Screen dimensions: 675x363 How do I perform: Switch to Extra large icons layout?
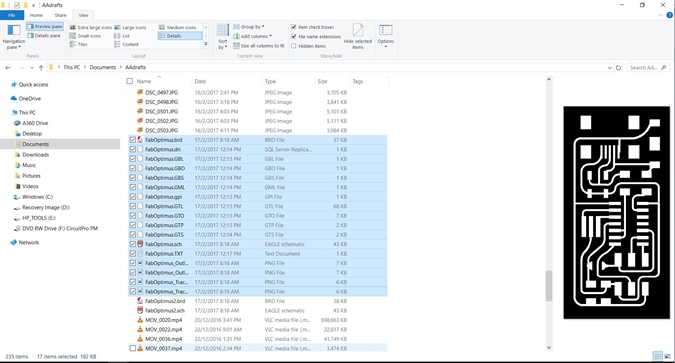click(91, 28)
